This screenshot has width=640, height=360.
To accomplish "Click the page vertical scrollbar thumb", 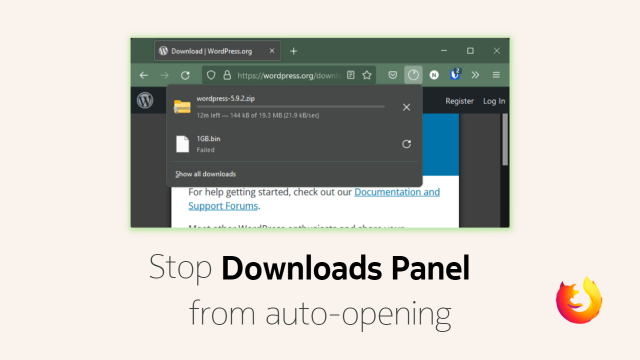I will click(505, 140).
